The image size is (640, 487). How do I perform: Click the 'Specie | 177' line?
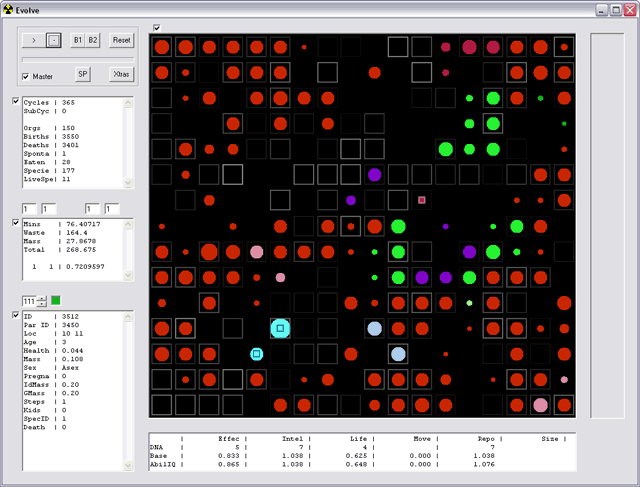pyautogui.click(x=49, y=171)
